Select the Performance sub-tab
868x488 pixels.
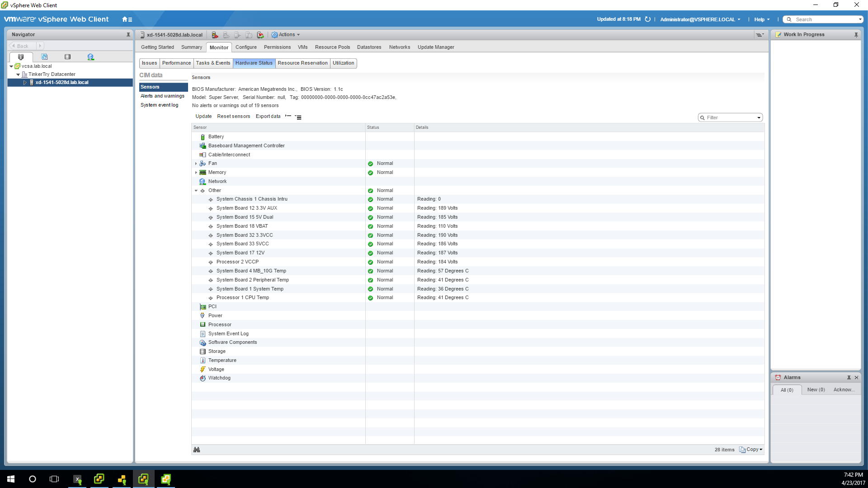(x=176, y=63)
